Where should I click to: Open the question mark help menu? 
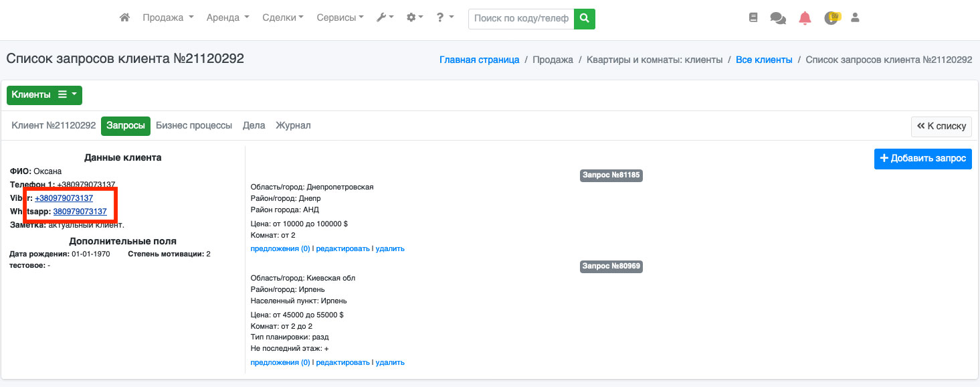coord(445,18)
